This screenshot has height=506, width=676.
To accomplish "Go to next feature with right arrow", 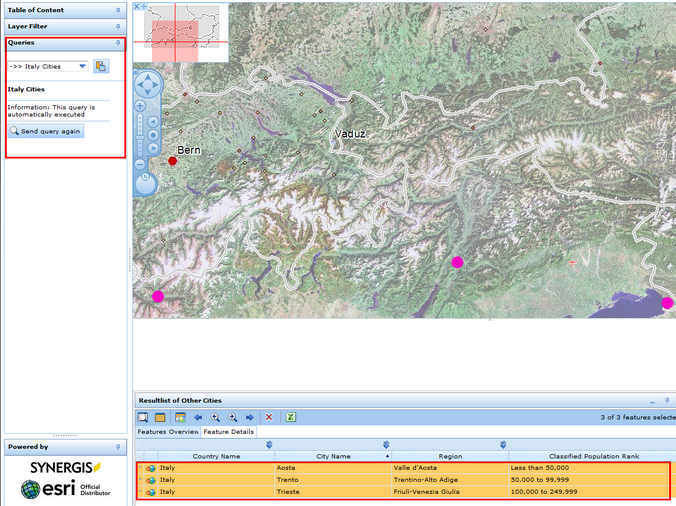I will [x=250, y=417].
